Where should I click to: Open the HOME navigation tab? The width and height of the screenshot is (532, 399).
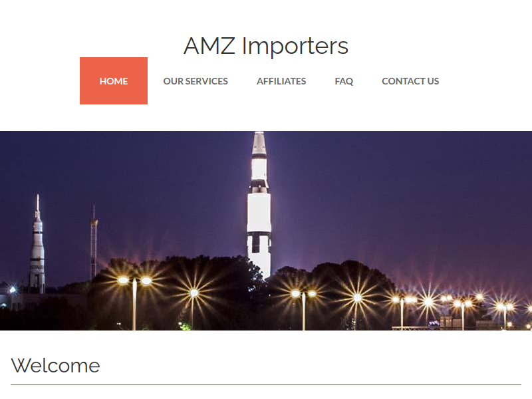point(114,80)
